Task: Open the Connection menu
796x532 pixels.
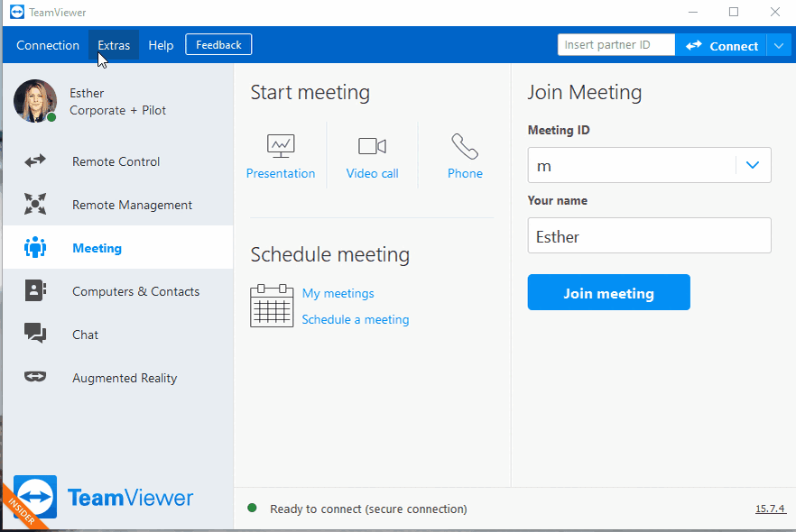Action: tap(48, 45)
